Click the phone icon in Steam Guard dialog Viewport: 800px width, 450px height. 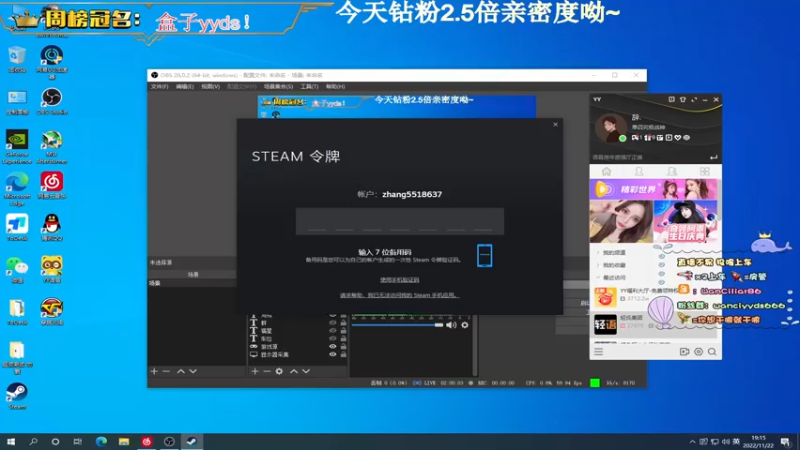tap(485, 255)
